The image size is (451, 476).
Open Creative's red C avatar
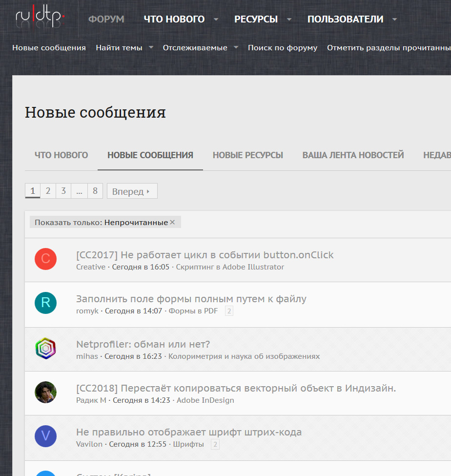pos(45,259)
